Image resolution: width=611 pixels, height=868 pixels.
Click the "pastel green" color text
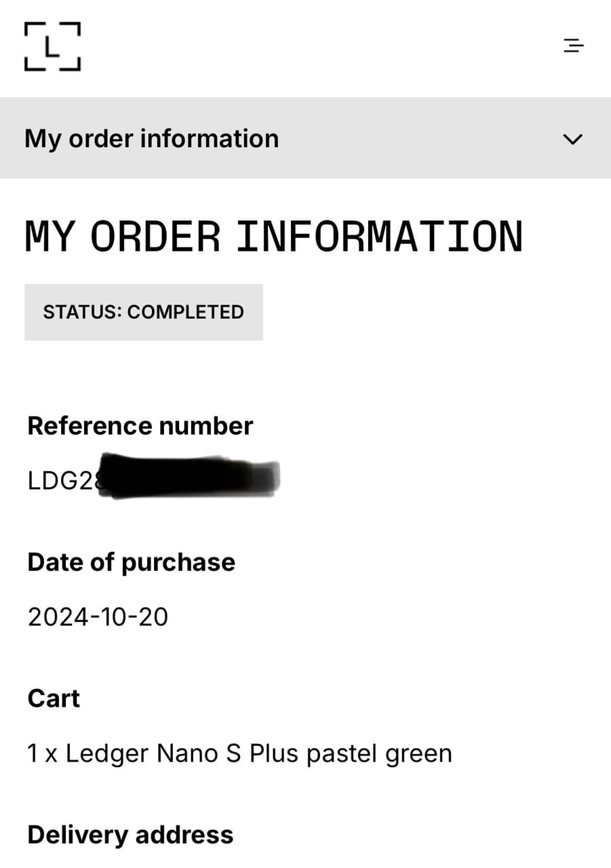coord(379,753)
